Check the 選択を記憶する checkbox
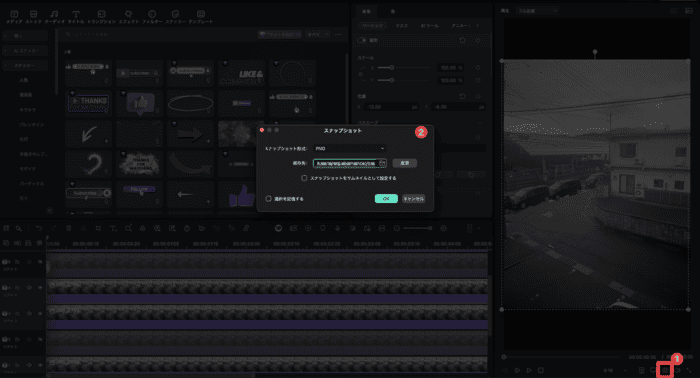This screenshot has width=700, height=378. click(268, 199)
